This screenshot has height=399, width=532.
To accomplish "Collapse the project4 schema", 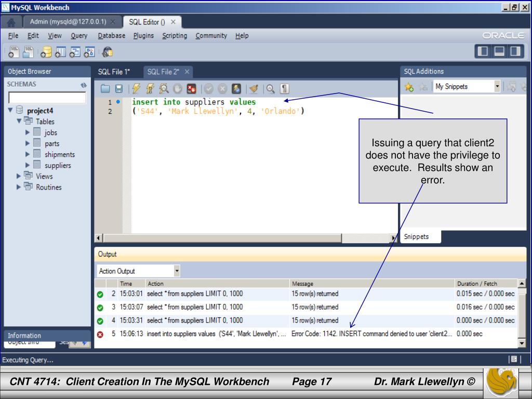I will 10,110.
